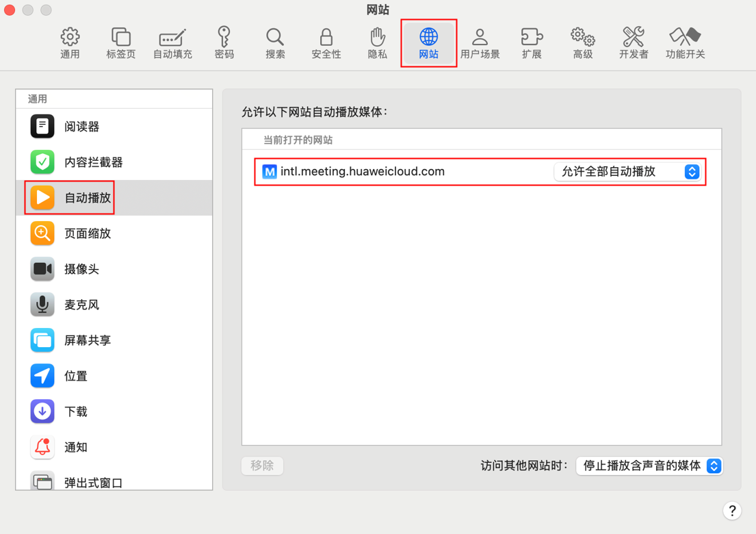Select 页面缩放 Page Zoom in sidebar

click(x=114, y=233)
